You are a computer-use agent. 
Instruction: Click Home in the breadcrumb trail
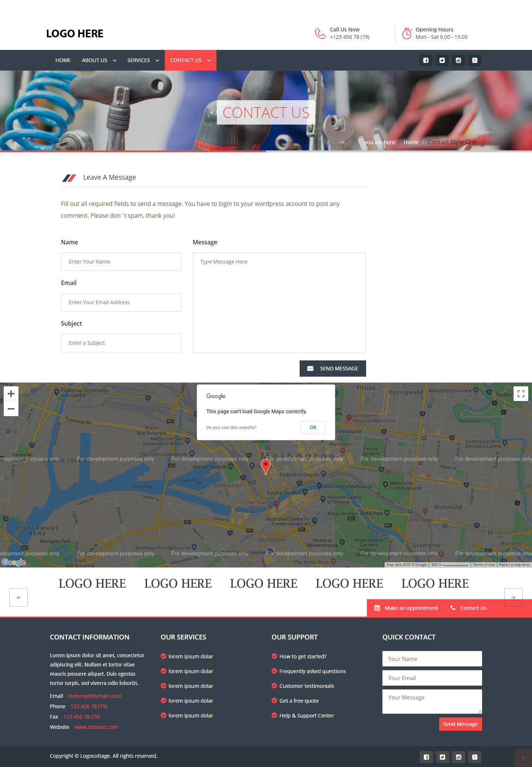click(411, 142)
